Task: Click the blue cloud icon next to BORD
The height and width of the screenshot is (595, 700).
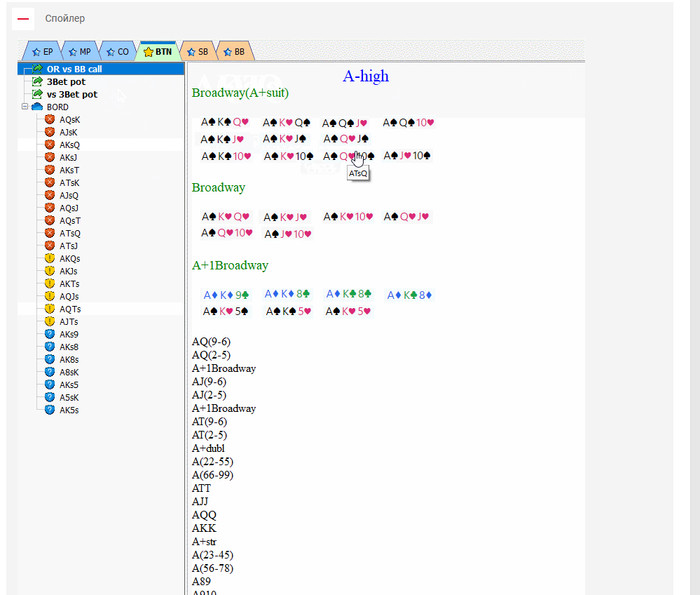Action: 37,106
